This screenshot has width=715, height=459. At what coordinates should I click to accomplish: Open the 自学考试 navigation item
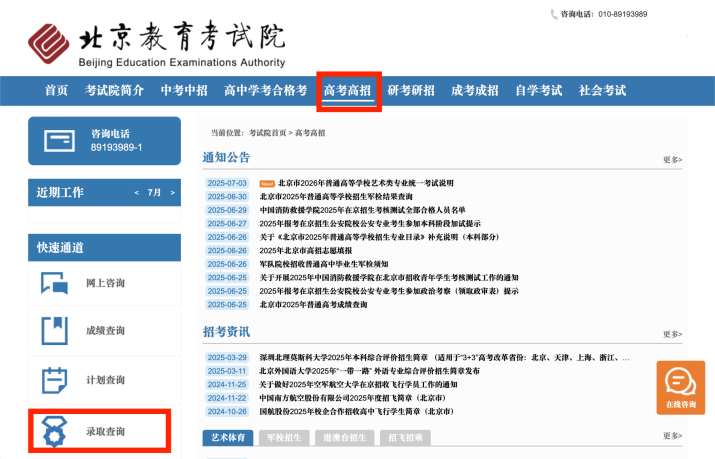539,90
